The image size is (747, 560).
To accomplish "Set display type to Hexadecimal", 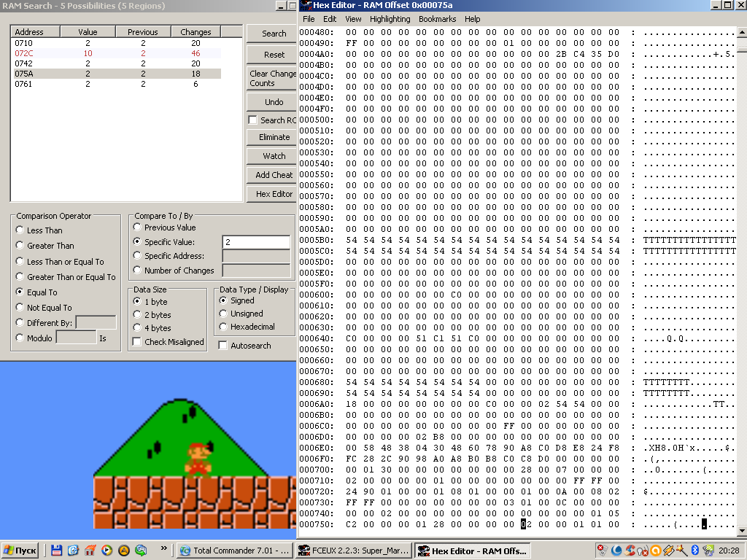I will pyautogui.click(x=223, y=327).
